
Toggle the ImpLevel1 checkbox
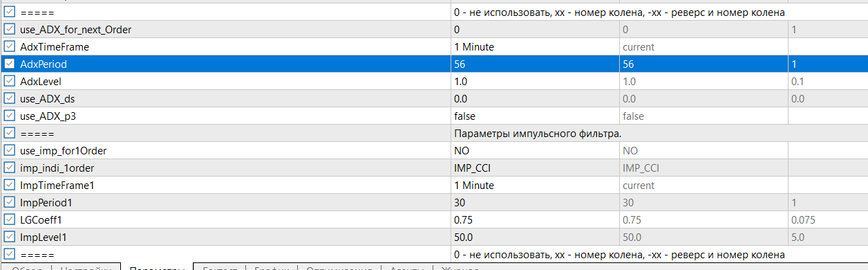click(x=10, y=237)
